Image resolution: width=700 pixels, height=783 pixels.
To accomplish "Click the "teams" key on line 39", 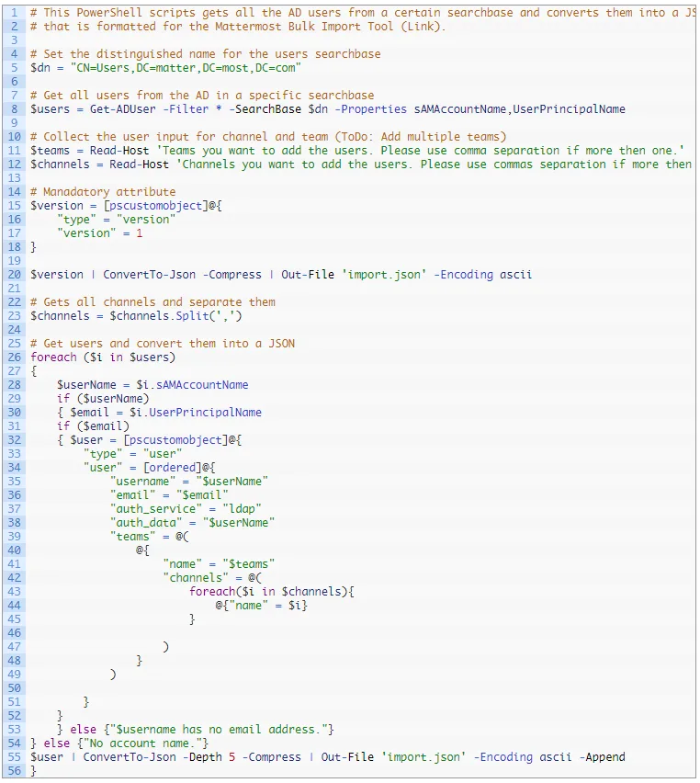I will [x=133, y=537].
